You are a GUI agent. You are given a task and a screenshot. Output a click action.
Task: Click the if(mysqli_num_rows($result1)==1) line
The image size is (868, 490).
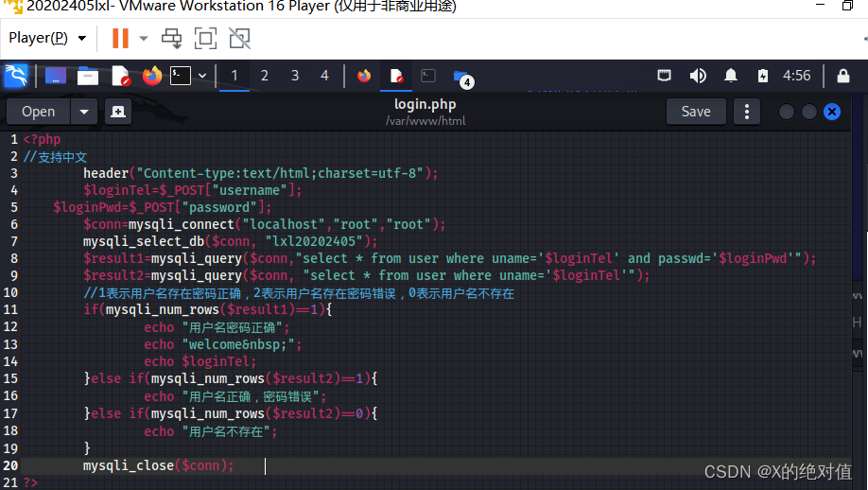[x=208, y=309]
